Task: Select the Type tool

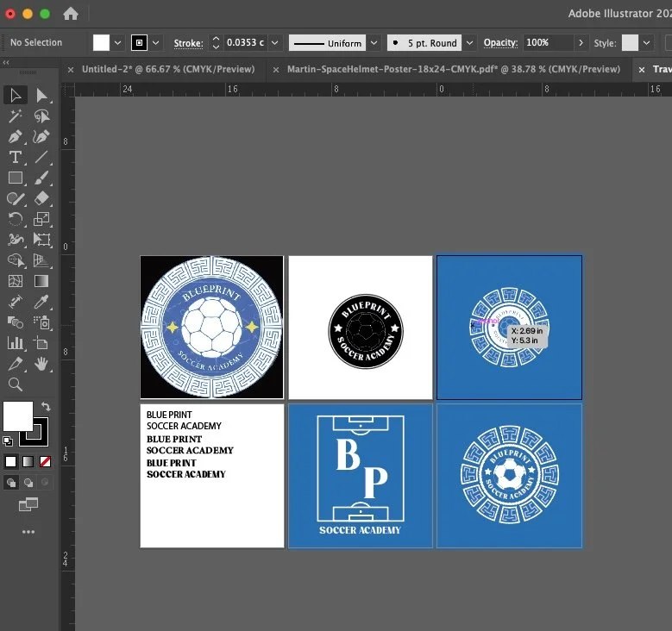Action: (16, 157)
